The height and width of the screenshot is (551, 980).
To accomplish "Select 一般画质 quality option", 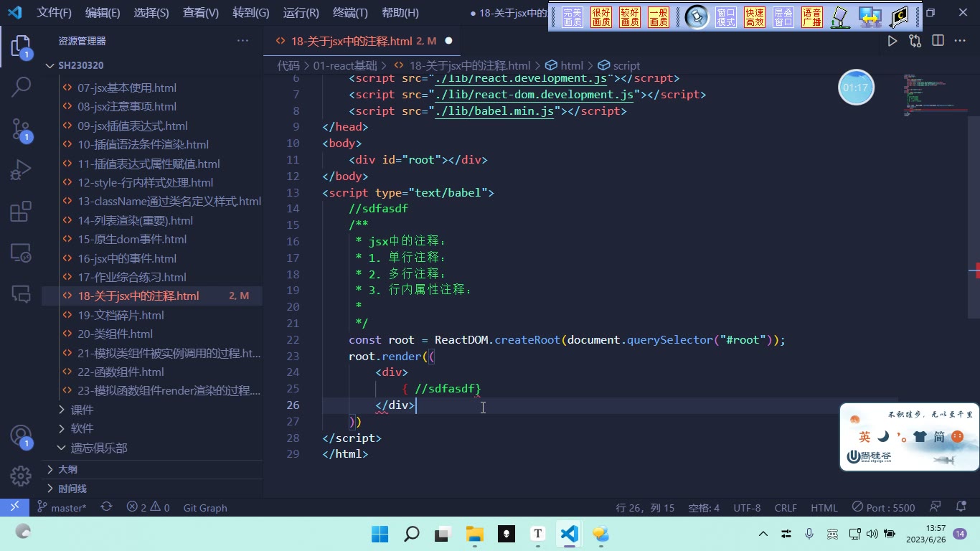I will pos(659,17).
